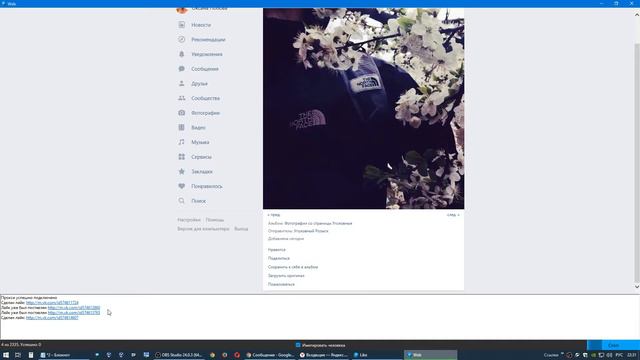Open the first Сделан лайк log URL
Screen dimensions: 640x360
tap(52, 303)
